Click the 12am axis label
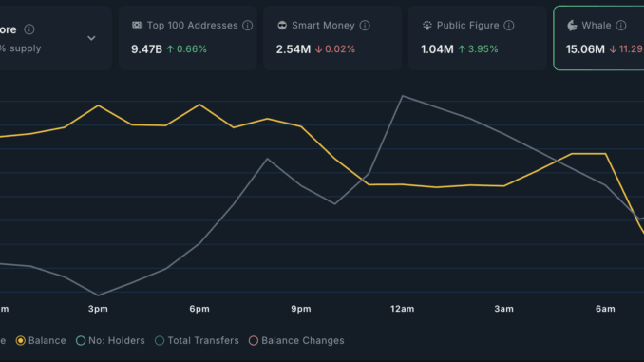Viewport: 644px width, 362px height. tap(403, 309)
